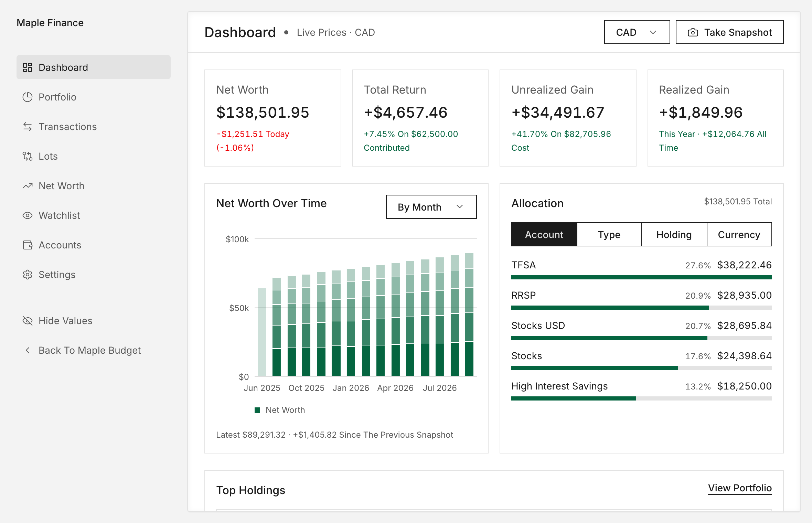Viewport: 812px width, 523px height.
Task: Click the Stocks USD allocation progress bar
Action: tap(641, 338)
